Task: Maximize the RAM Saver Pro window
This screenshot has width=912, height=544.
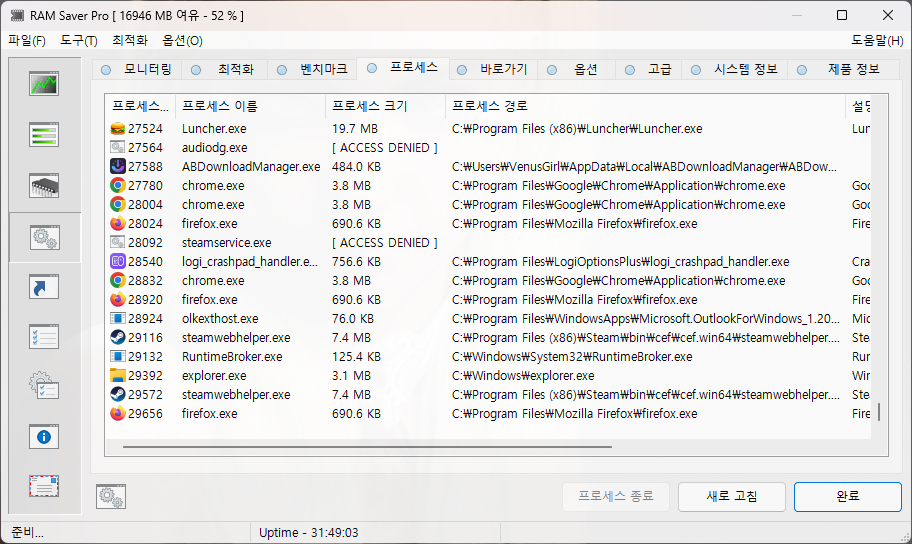Action: 842,15
